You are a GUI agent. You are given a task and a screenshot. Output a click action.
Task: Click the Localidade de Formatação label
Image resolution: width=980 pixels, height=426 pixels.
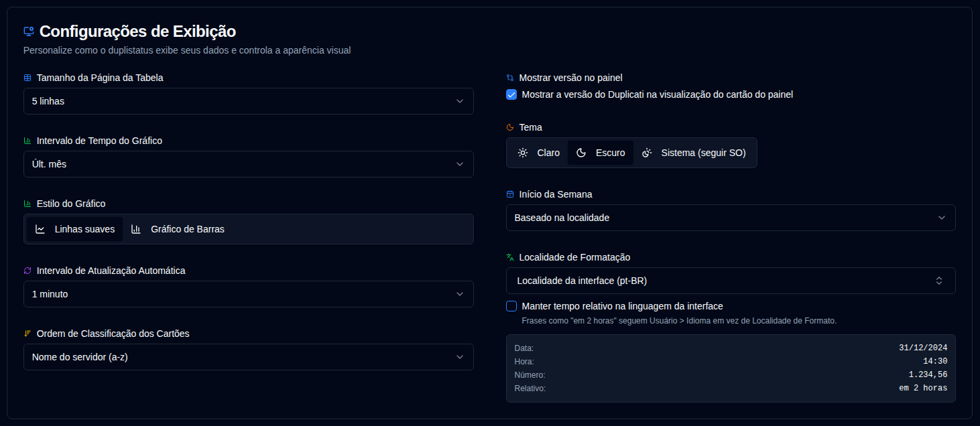pyautogui.click(x=574, y=257)
